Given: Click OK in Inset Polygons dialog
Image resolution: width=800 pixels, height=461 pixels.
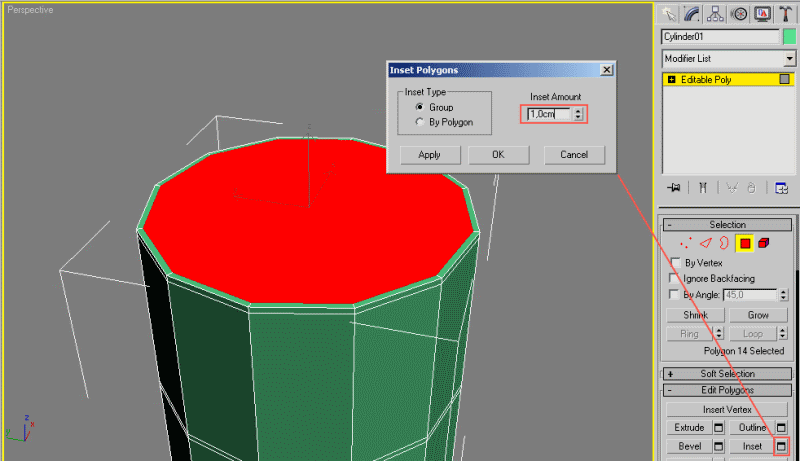Looking at the screenshot, I should (x=498, y=155).
